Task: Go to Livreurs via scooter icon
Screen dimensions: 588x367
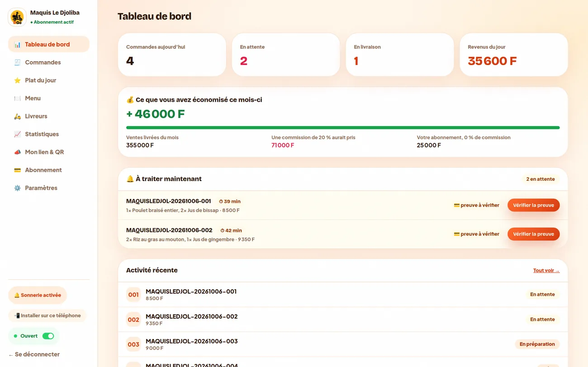Action: [x=17, y=116]
